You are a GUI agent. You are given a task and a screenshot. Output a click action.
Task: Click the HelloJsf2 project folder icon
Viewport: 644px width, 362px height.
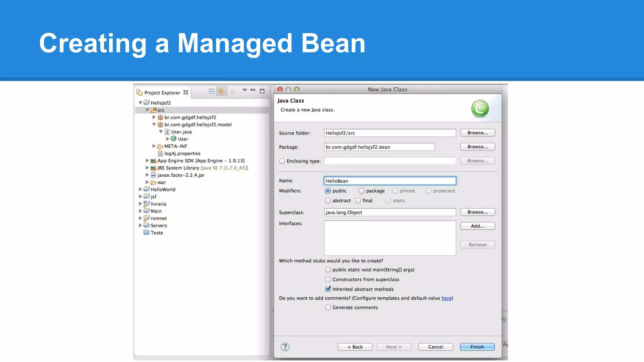147,102
